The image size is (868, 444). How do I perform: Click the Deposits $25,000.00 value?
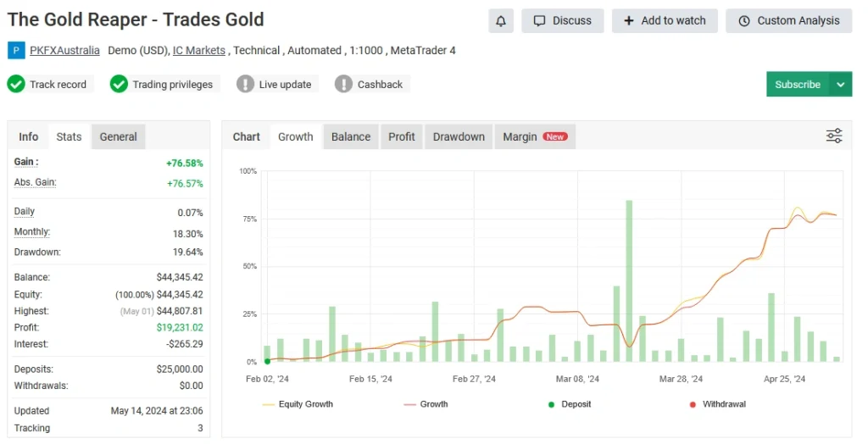coord(180,369)
